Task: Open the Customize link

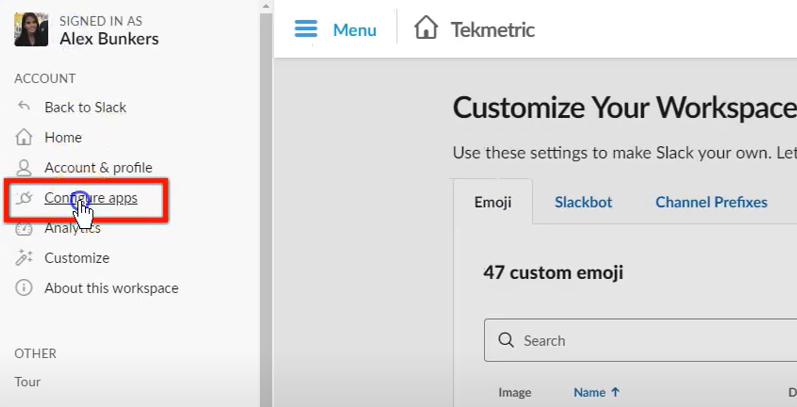Action: pyautogui.click(x=77, y=258)
